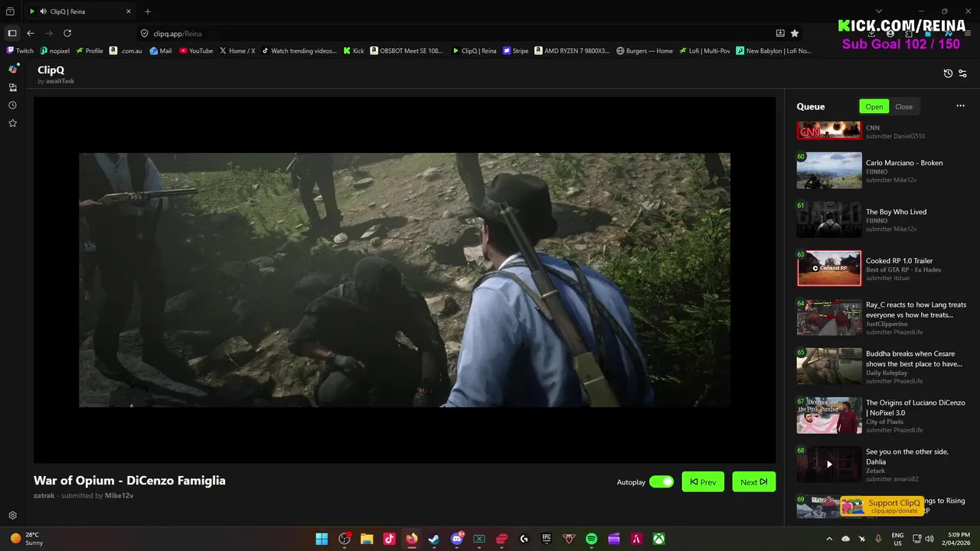Open Lofi | Multi-Pov bookmark
Viewport: 980px width, 551px height.
(x=704, y=51)
